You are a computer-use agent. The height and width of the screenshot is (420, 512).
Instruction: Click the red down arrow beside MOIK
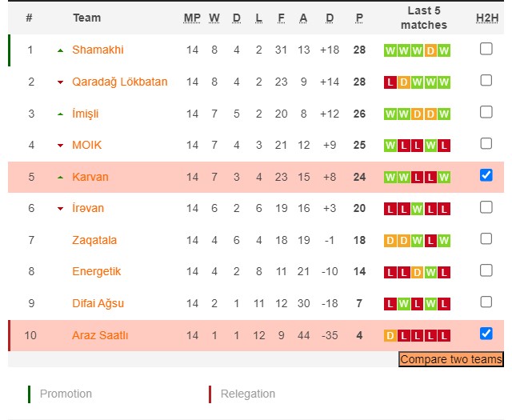[60, 146]
